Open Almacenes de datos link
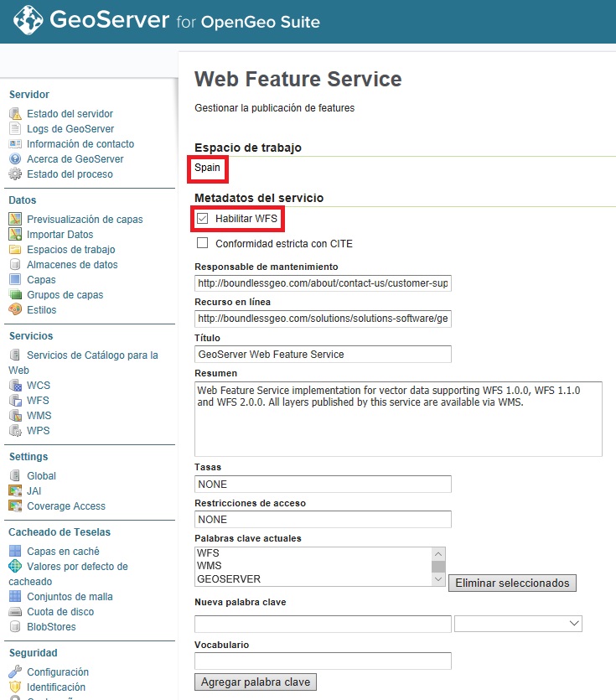Image resolution: width=616 pixels, height=700 pixels. (x=72, y=265)
